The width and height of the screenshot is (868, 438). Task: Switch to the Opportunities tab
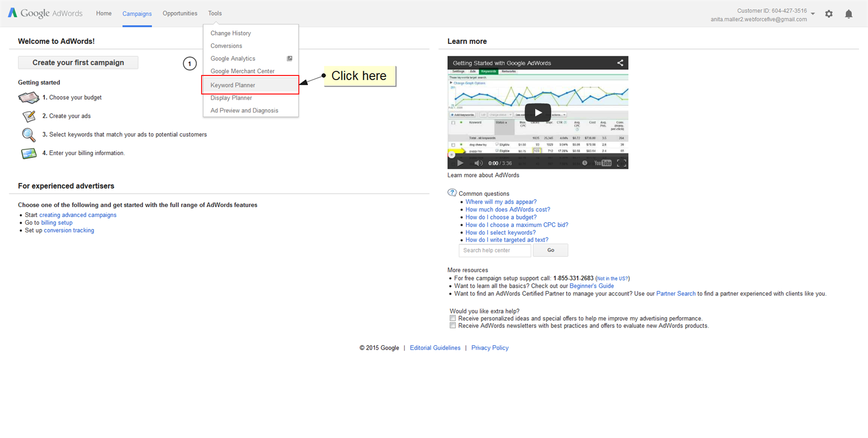click(x=180, y=13)
